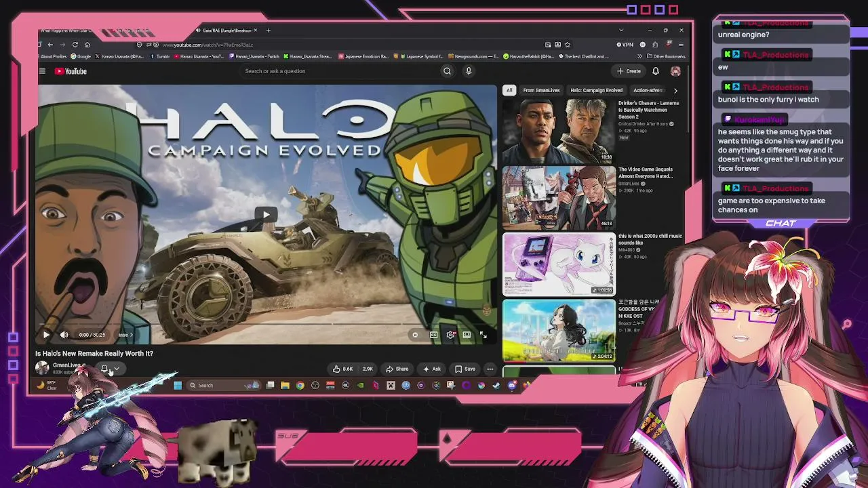This screenshot has height=488, width=868.
Task: Click the YouTube search magnifier button
Action: [447, 71]
